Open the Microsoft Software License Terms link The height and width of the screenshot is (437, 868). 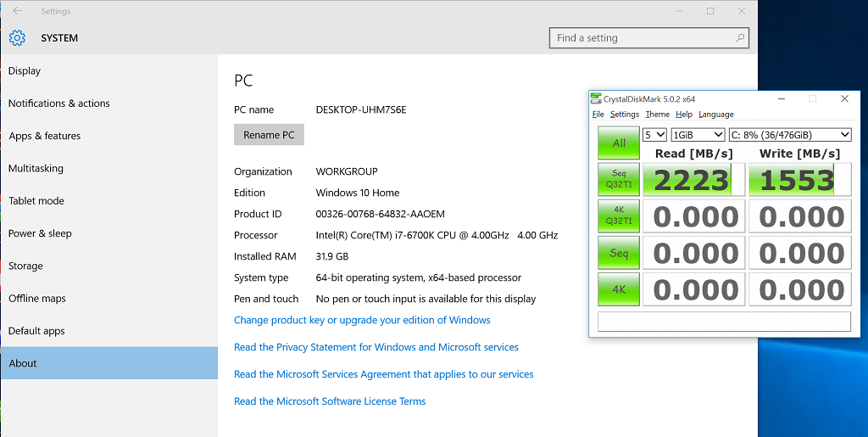(x=330, y=401)
